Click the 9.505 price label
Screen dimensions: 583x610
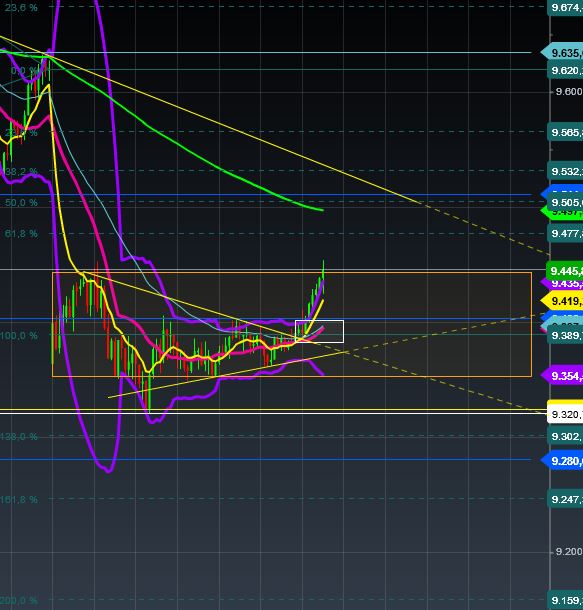(x=565, y=202)
